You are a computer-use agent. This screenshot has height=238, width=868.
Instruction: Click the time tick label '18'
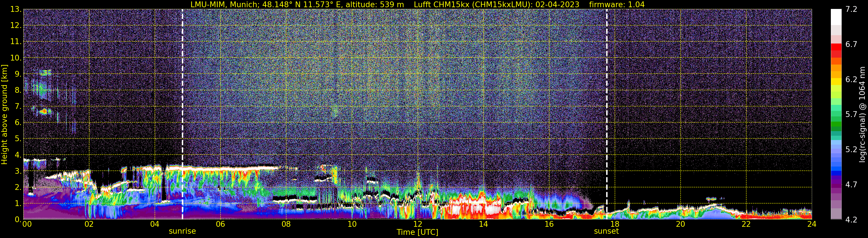coord(614,224)
